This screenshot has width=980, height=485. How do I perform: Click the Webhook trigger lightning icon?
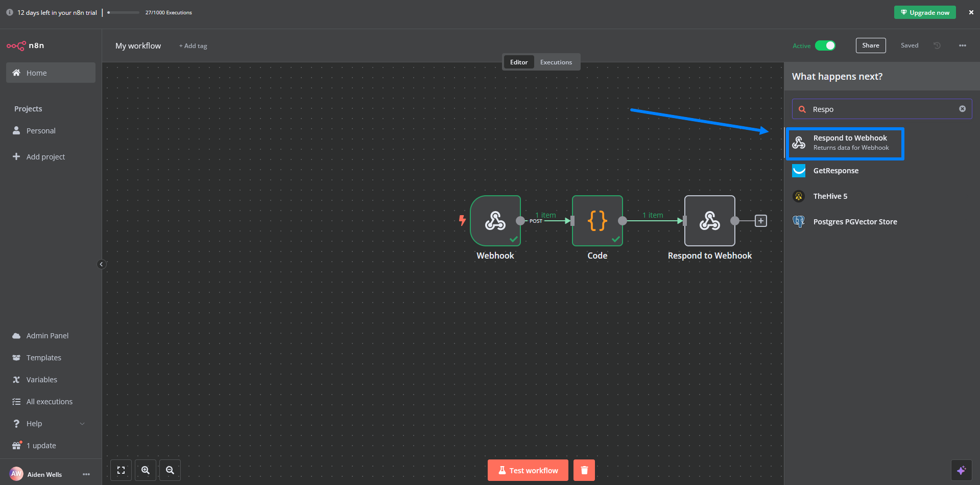click(x=462, y=220)
